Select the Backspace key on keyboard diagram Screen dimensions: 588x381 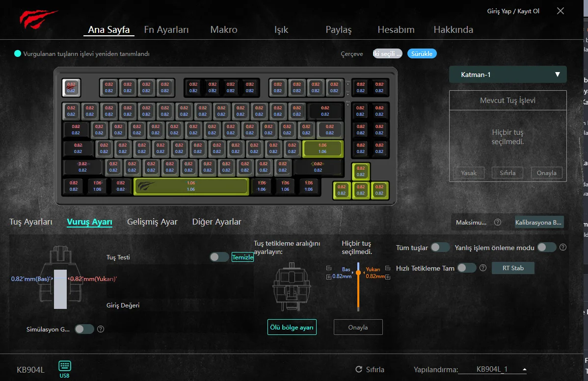point(325,111)
